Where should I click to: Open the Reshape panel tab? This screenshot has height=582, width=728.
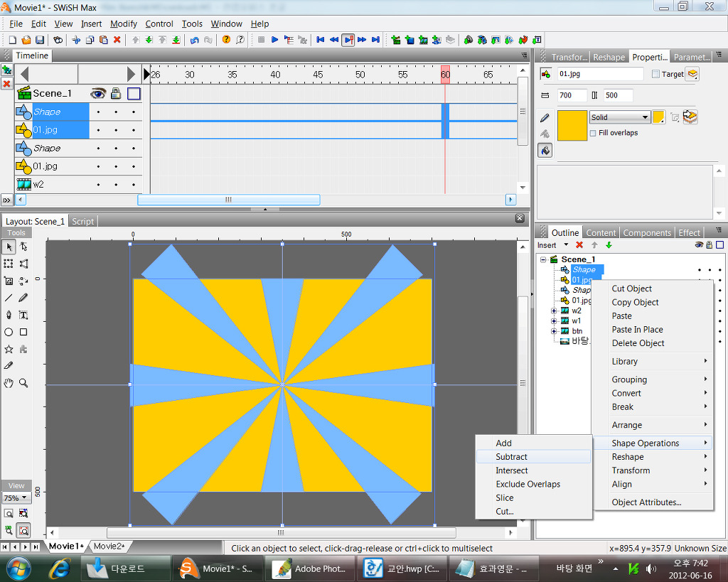tap(609, 57)
